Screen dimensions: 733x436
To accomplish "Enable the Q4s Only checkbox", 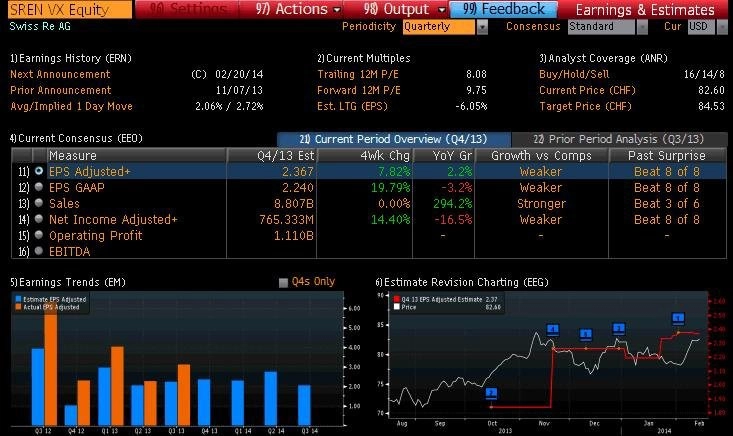I will pos(283,282).
